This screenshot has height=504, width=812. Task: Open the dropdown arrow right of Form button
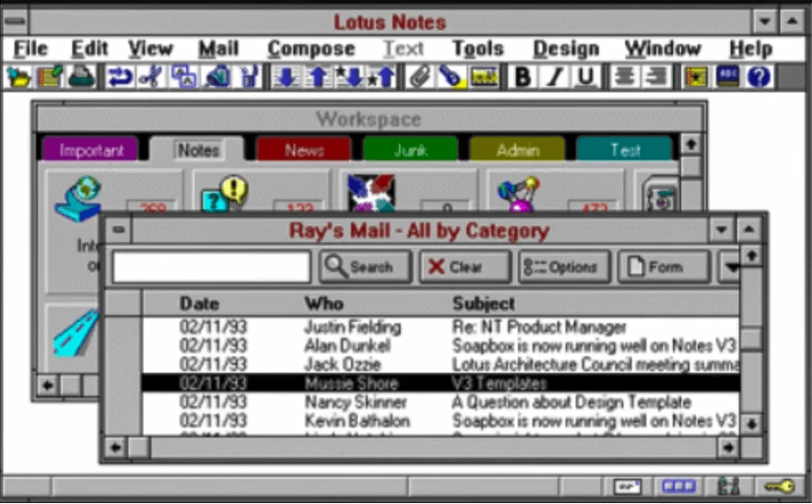point(730,267)
